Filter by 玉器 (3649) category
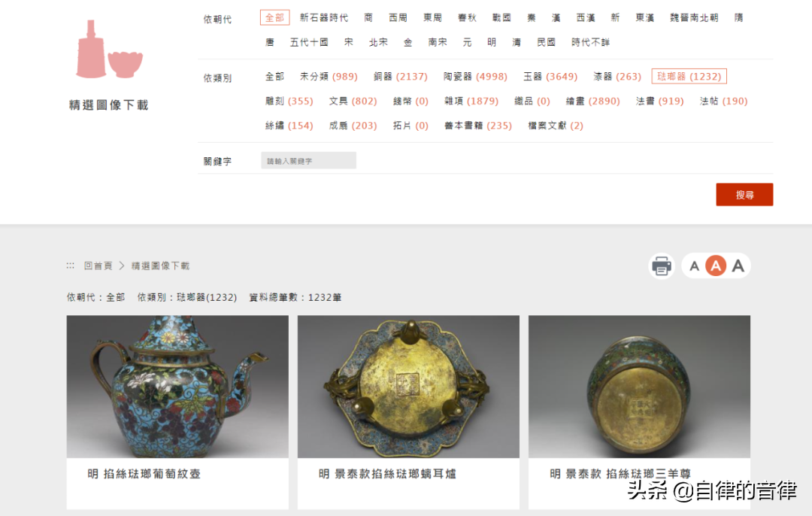This screenshot has height=516, width=812. [550, 77]
